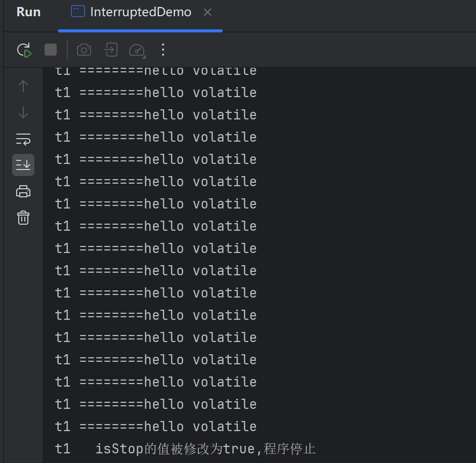Open the more options kebab menu
476x463 pixels.
(163, 50)
